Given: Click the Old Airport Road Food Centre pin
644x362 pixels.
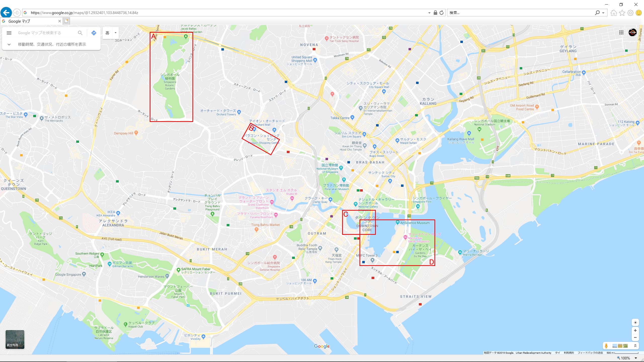Looking at the screenshot, I should 537,107.
